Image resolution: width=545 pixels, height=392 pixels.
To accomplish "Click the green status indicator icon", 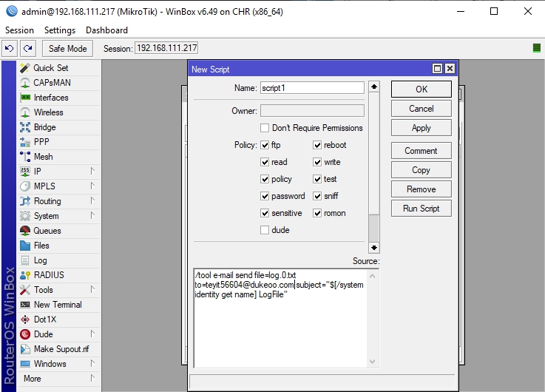I will point(536,48).
